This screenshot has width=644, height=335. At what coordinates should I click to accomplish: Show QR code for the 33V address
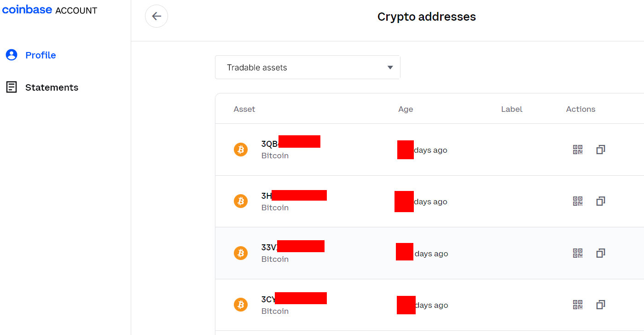[x=577, y=253]
